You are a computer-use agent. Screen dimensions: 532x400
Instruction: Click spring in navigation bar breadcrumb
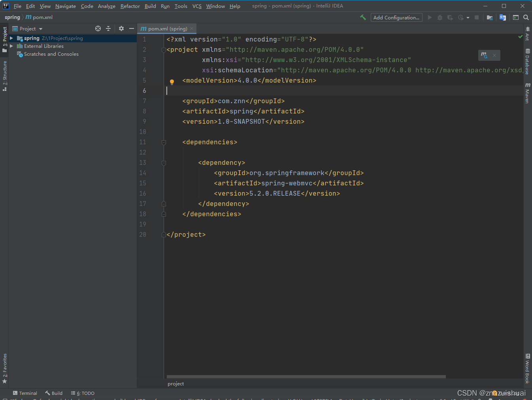click(x=12, y=17)
